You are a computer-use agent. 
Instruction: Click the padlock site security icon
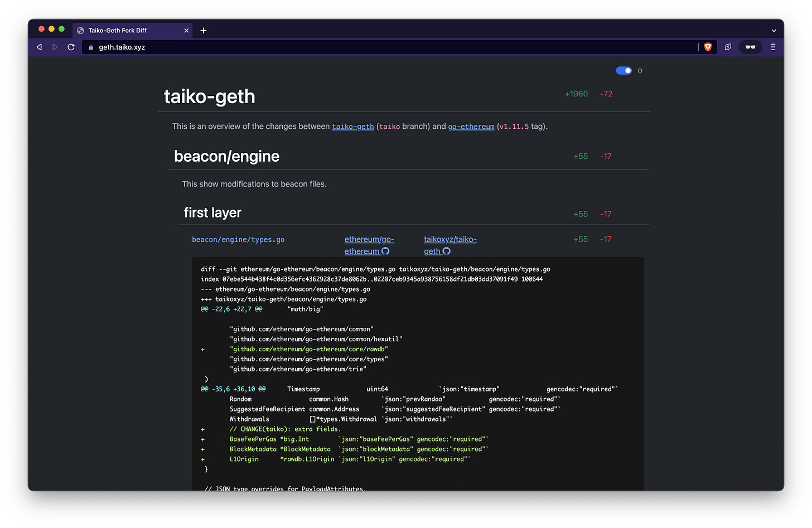(91, 47)
